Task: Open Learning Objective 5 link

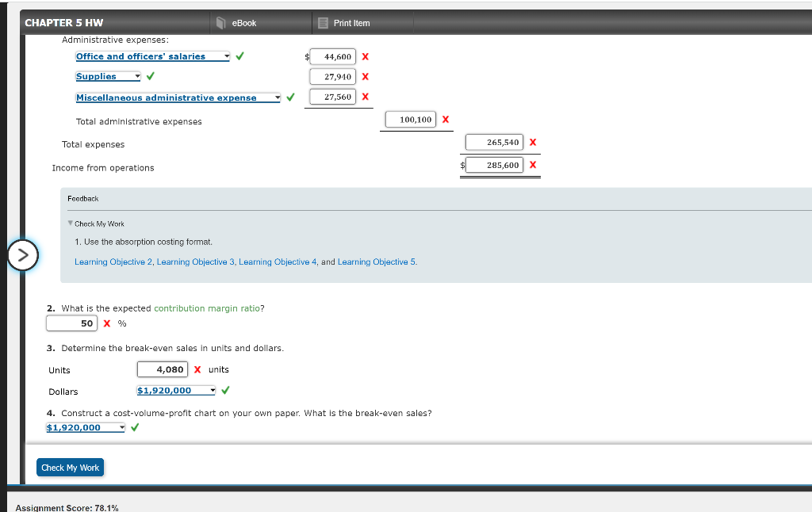Action: point(377,262)
